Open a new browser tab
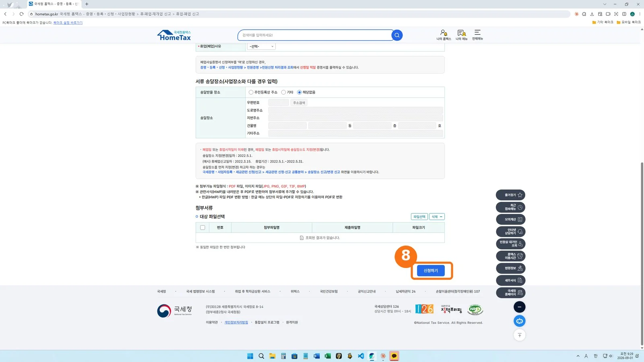This screenshot has width=644, height=362. [x=87, y=4]
